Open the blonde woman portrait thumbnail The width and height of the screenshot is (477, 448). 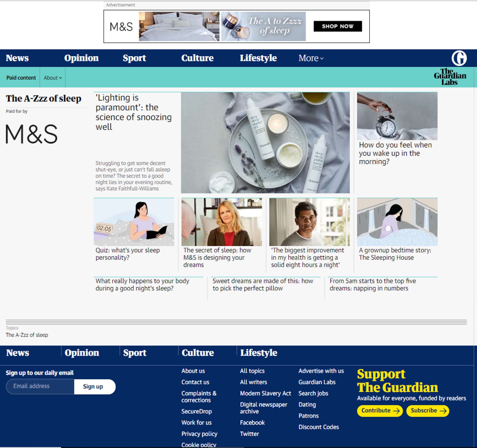tap(222, 222)
